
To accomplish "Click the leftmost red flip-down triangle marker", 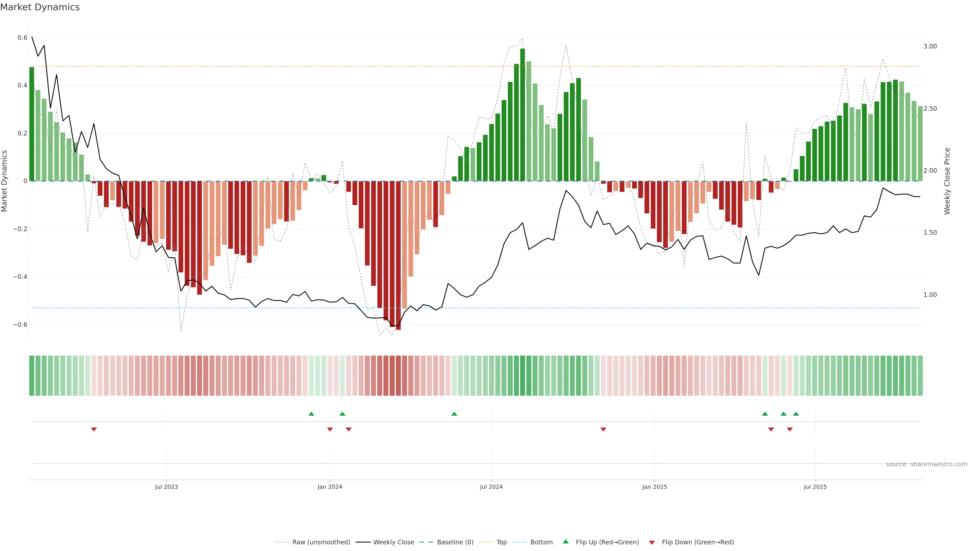I will coord(94,429).
